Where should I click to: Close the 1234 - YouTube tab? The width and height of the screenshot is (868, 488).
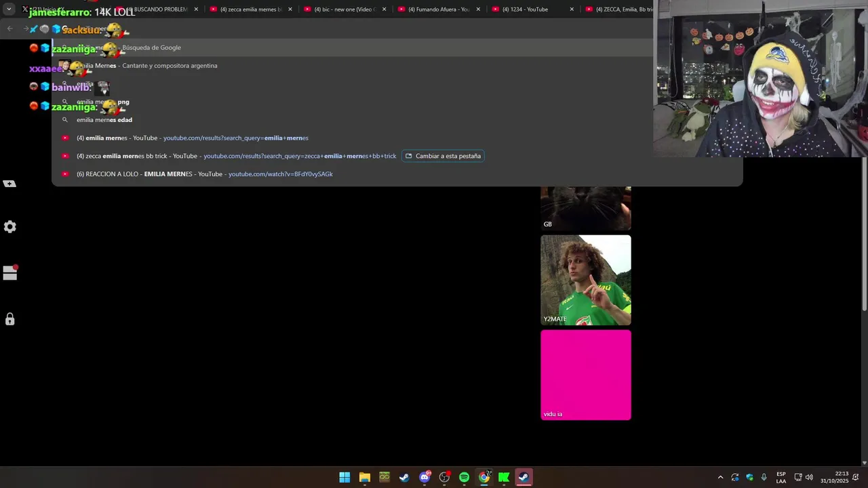572,9
